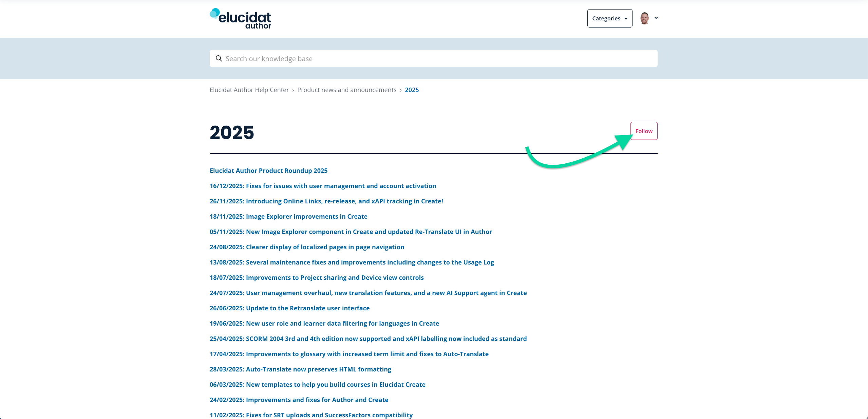The width and height of the screenshot is (868, 419).
Task: Open 06/03/2025 New templates article
Action: (318, 384)
